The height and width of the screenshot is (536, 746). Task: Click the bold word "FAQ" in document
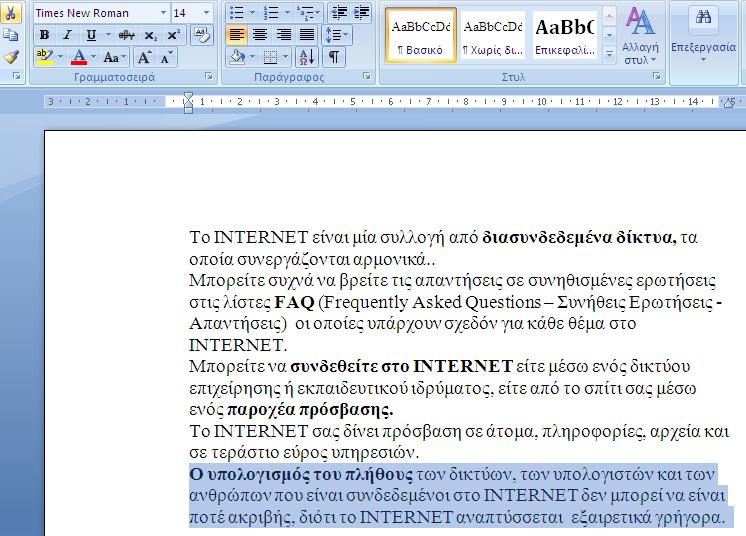[294, 302]
